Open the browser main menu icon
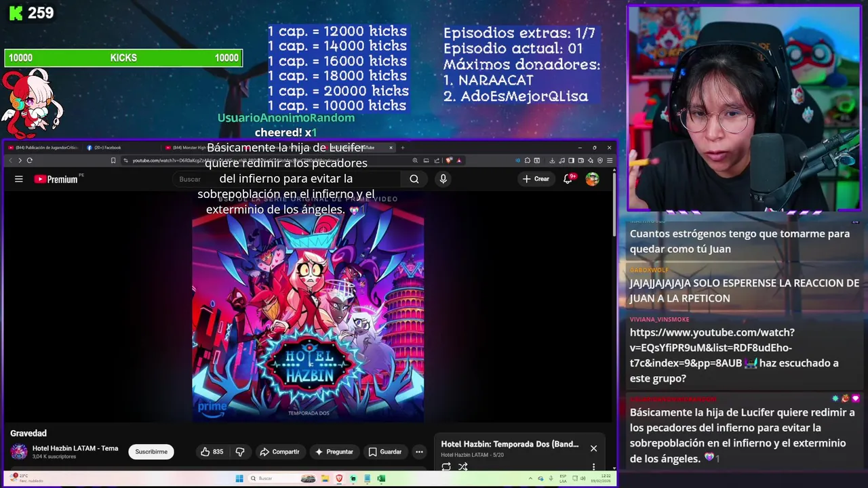Screen dimensions: 868x488 tap(610, 161)
